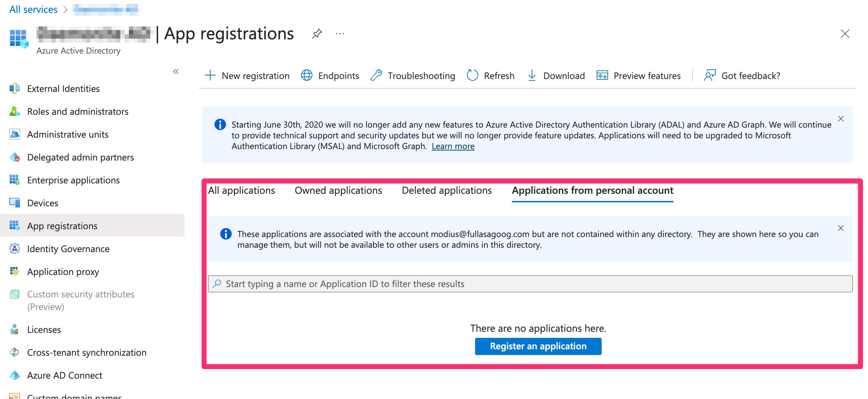Switch to All applications tab
868x399 pixels.
click(242, 191)
